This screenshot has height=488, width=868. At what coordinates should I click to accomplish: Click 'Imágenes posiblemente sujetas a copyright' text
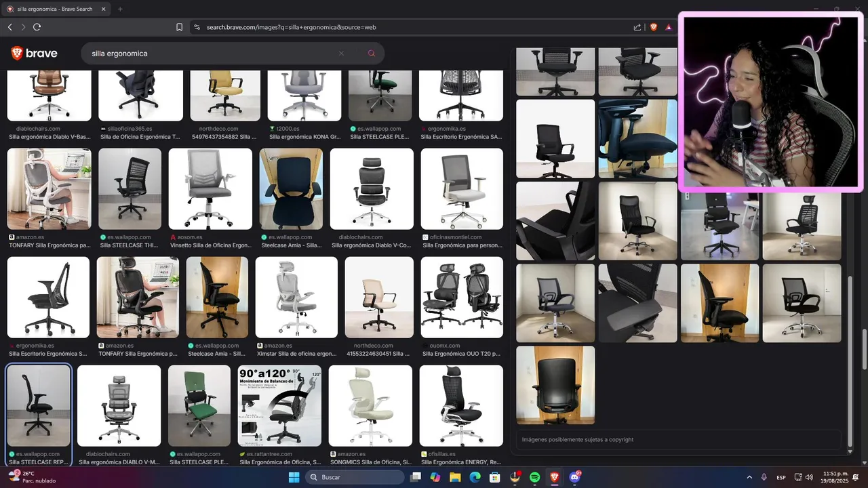(577, 440)
